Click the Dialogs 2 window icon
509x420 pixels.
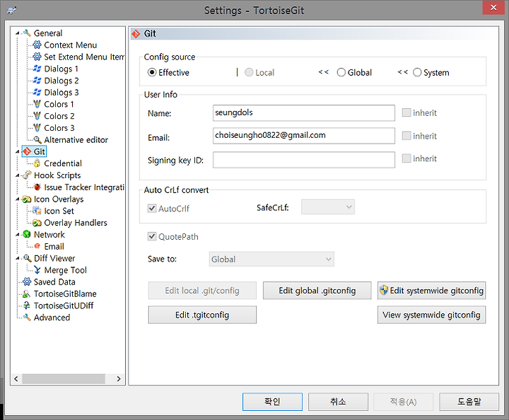(x=37, y=81)
